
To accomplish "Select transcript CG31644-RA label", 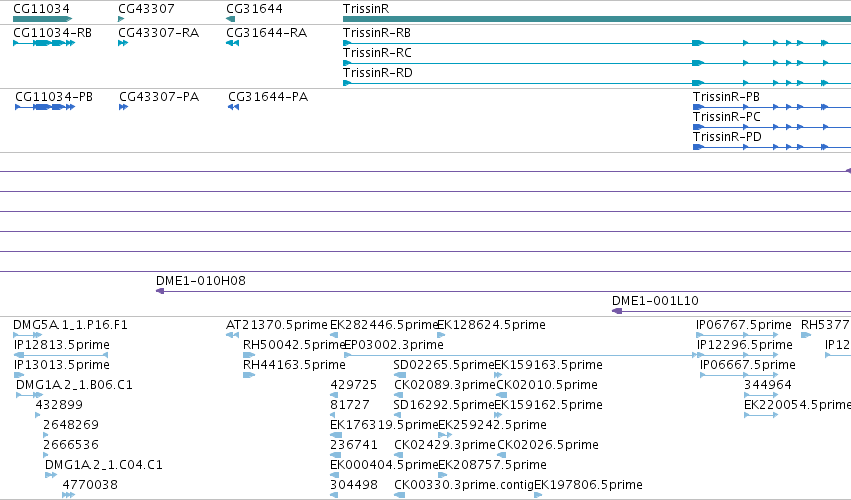I will point(266,33).
